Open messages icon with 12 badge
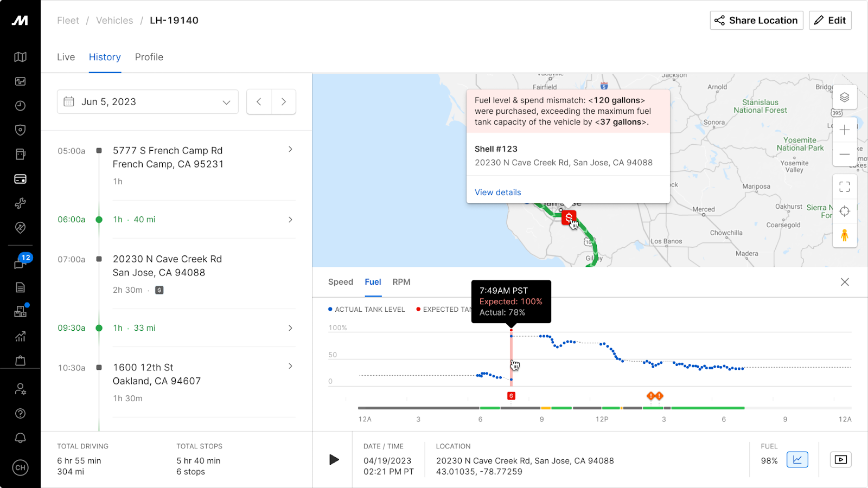Screen dimensions: 868x488 [x=20, y=264]
